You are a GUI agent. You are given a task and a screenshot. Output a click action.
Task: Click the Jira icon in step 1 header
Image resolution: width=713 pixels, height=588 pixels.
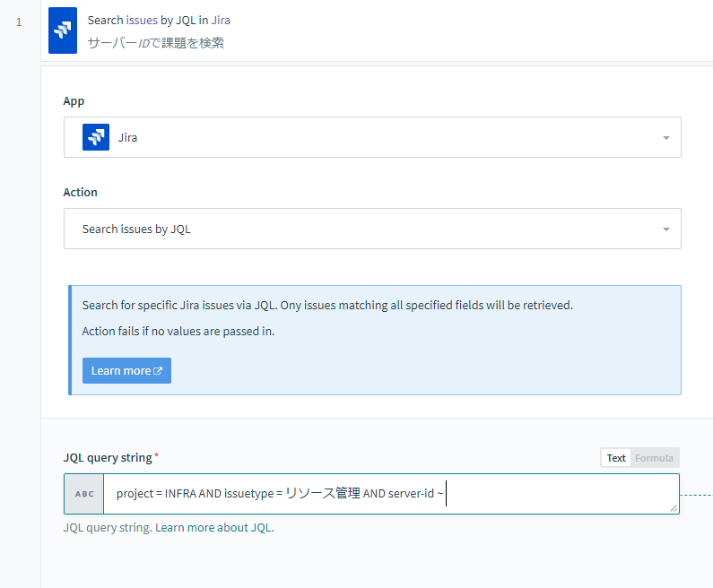coord(63,30)
